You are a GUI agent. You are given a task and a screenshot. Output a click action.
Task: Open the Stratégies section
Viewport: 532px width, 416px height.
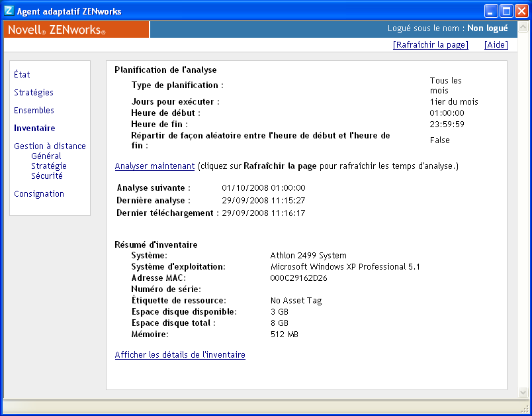(x=34, y=92)
